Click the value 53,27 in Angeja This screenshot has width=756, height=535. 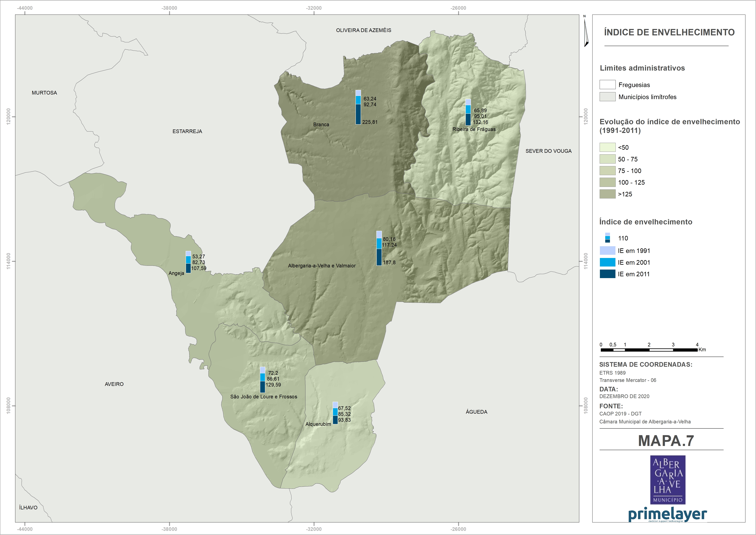tap(199, 257)
